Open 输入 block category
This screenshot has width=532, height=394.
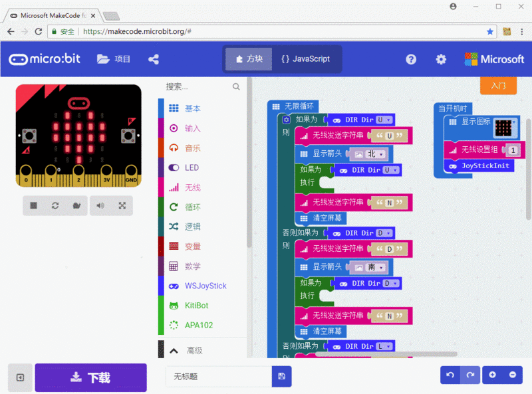203,128
